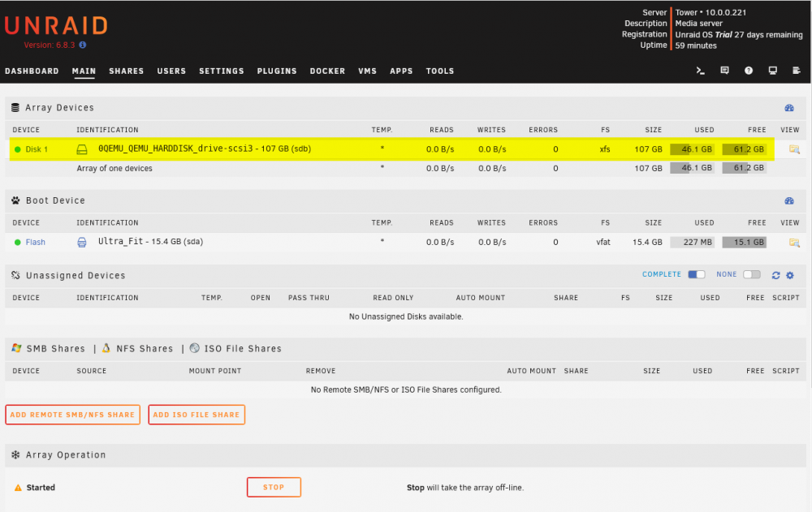Open the APPS tab
Viewport: 812px width, 512px height.
[401, 71]
